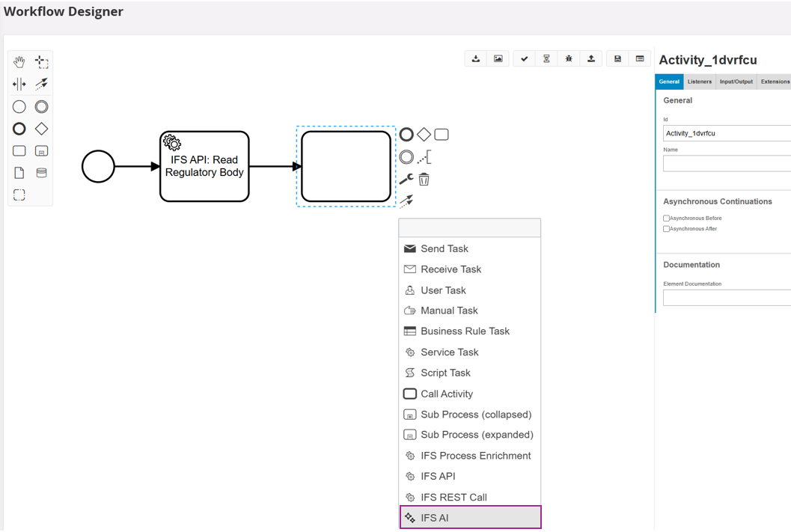This screenshot has width=791, height=532.
Task: Click the checkmark validate toolbar button
Action: (524, 59)
